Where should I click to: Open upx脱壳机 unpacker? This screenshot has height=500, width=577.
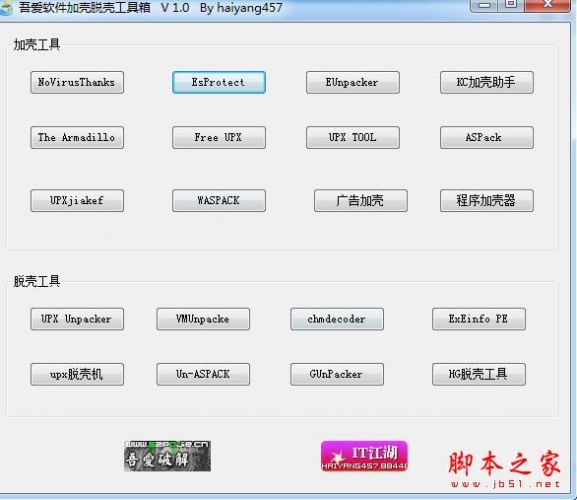coord(77,375)
